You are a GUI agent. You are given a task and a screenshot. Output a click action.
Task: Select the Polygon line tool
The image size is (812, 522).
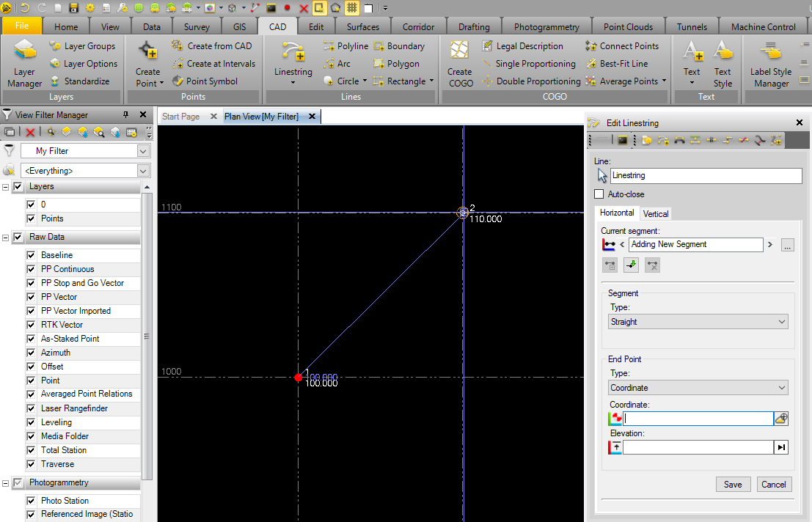point(396,64)
